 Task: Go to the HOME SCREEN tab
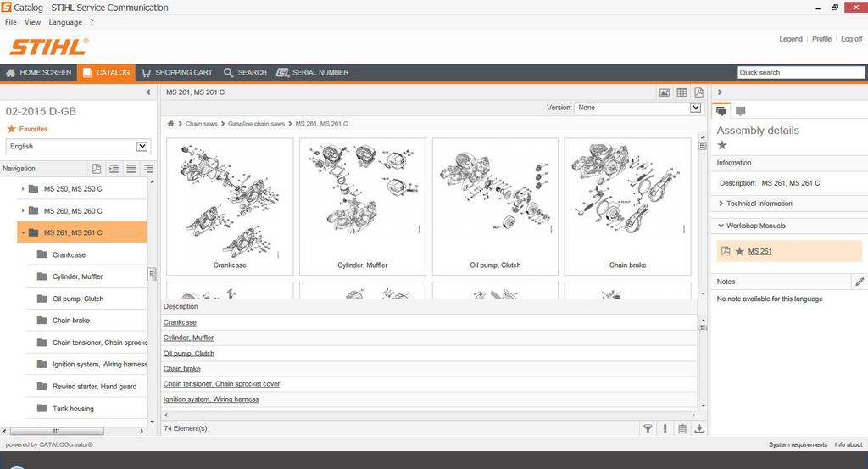click(39, 73)
